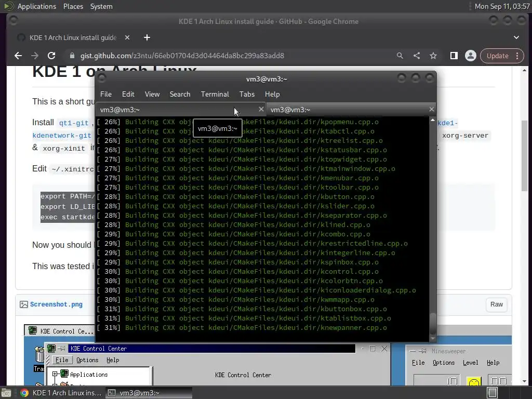Open the terminal Search menu
Screen dimensions: 532x399
180,95
